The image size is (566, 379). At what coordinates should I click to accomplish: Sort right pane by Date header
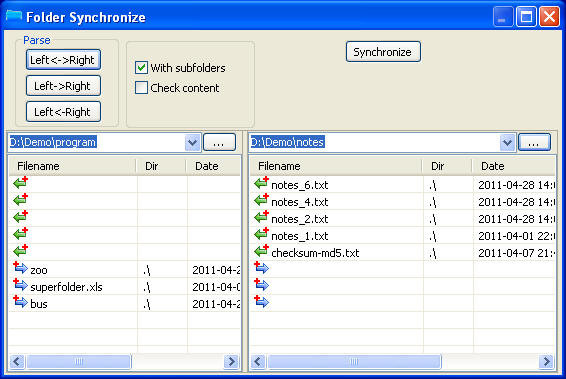[x=514, y=166]
